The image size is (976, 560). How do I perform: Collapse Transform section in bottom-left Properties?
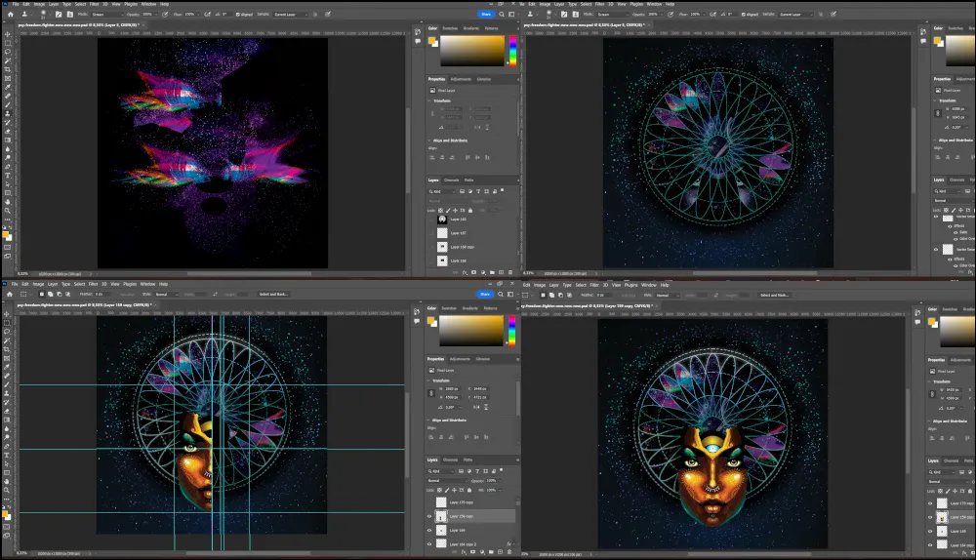[428, 380]
